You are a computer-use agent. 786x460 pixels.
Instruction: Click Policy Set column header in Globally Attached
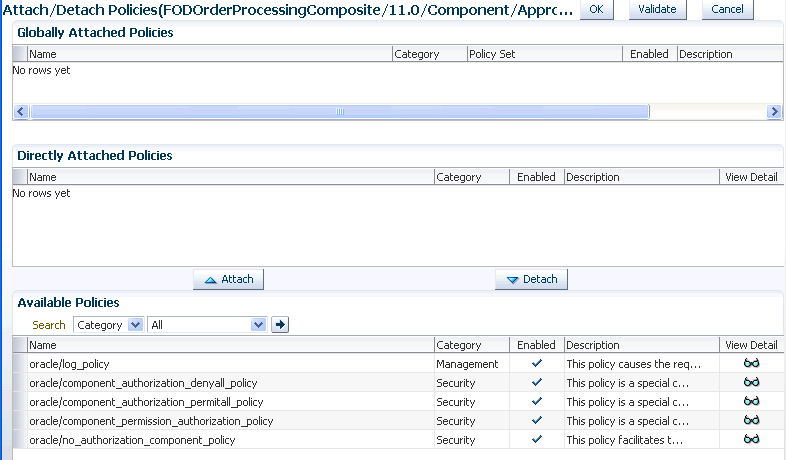click(x=544, y=54)
